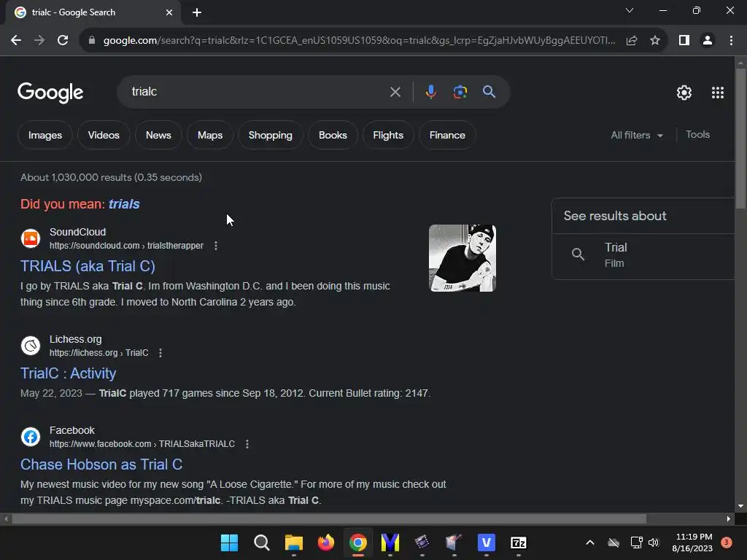
Task: Switch to Finance results
Action: click(x=447, y=135)
